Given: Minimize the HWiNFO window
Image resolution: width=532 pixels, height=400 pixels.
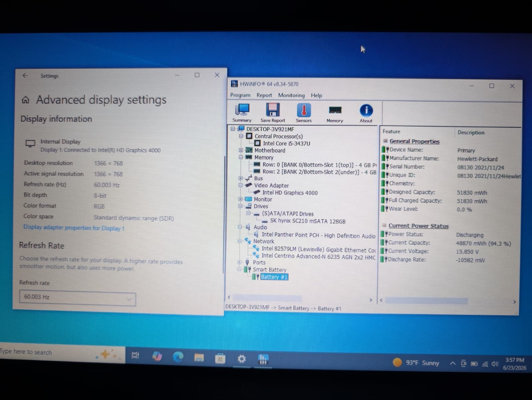Looking at the screenshot, I should click(471, 86).
